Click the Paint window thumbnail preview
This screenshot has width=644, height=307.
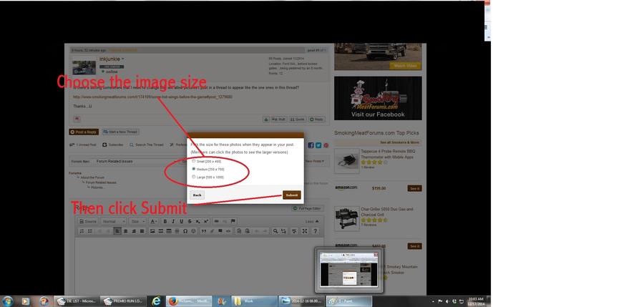[348, 269]
